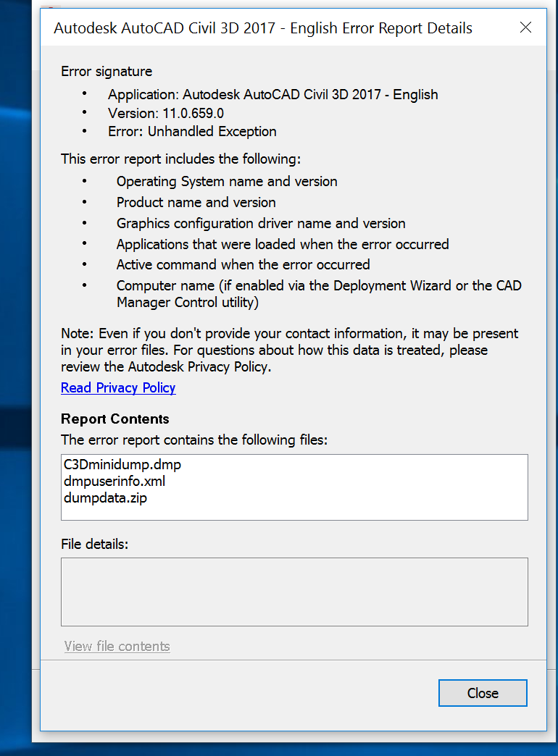Click the Active command when error occurred bullet
Viewport: 558px width, 756px height.
(x=243, y=264)
